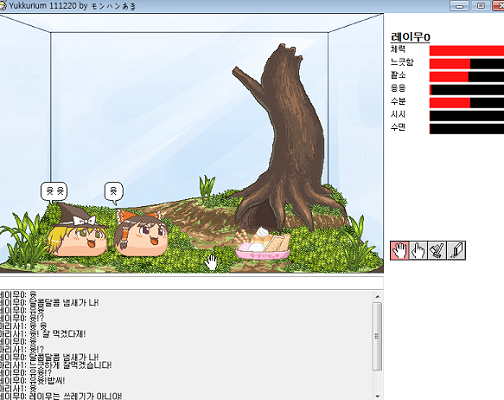504x400 pixels.
Task: Select the open hand tool
Action: (x=399, y=250)
